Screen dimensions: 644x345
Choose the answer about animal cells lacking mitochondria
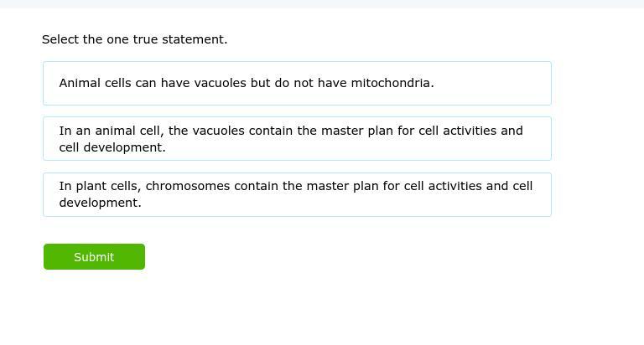(x=297, y=83)
